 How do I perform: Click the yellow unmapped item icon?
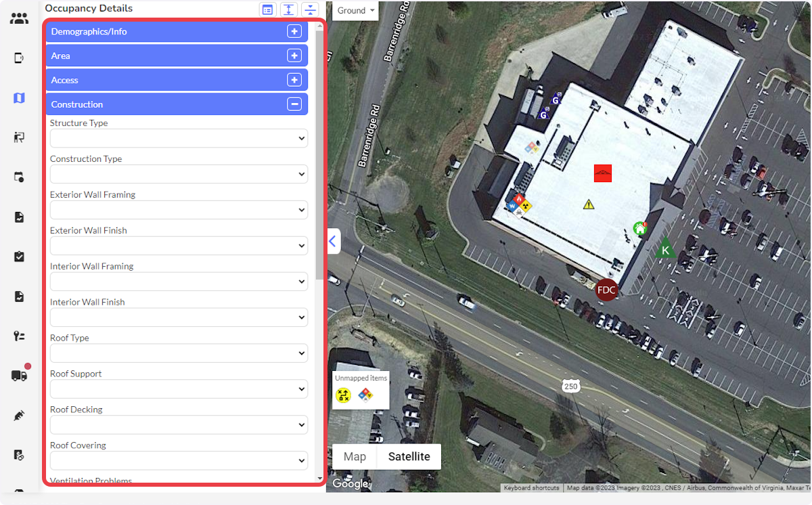[x=343, y=395]
